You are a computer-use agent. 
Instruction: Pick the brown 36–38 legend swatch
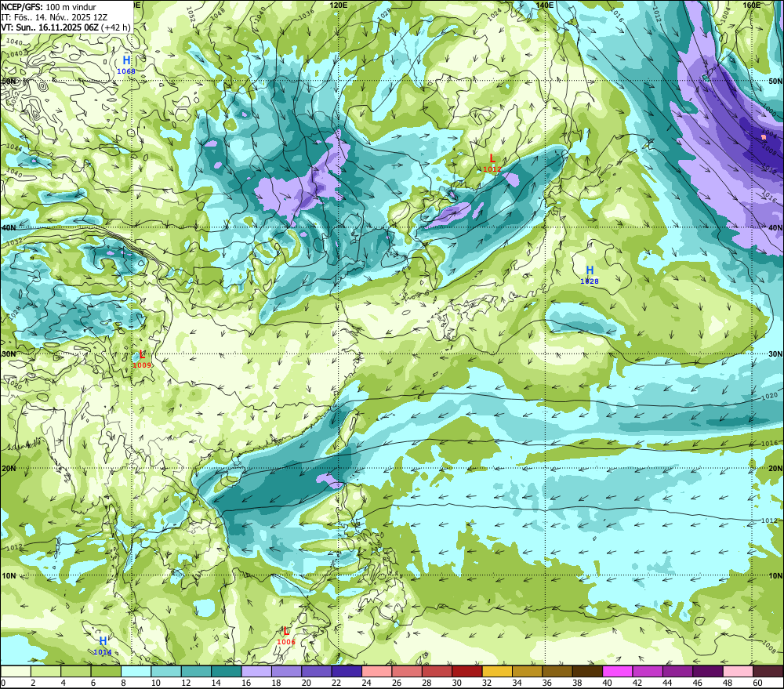tap(557, 671)
